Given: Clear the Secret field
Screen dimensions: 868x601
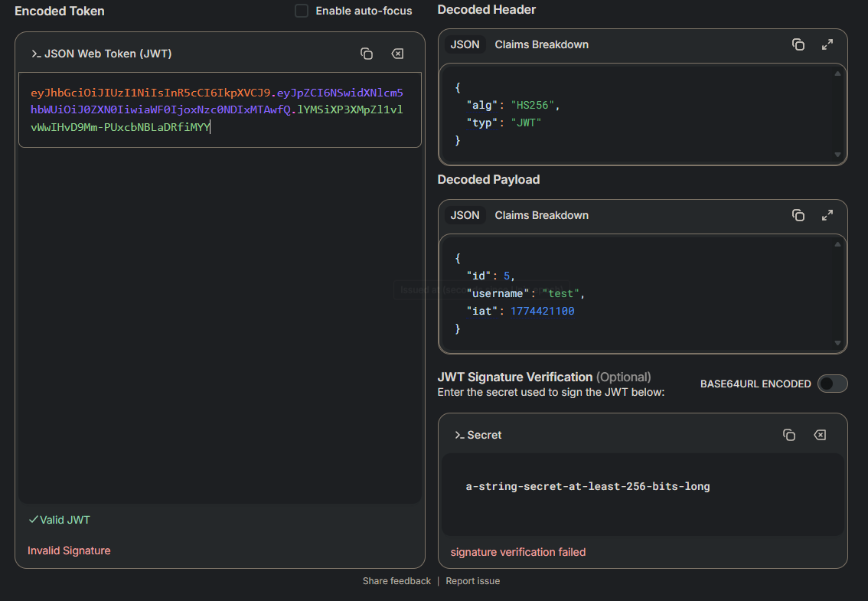Looking at the screenshot, I should [x=820, y=435].
